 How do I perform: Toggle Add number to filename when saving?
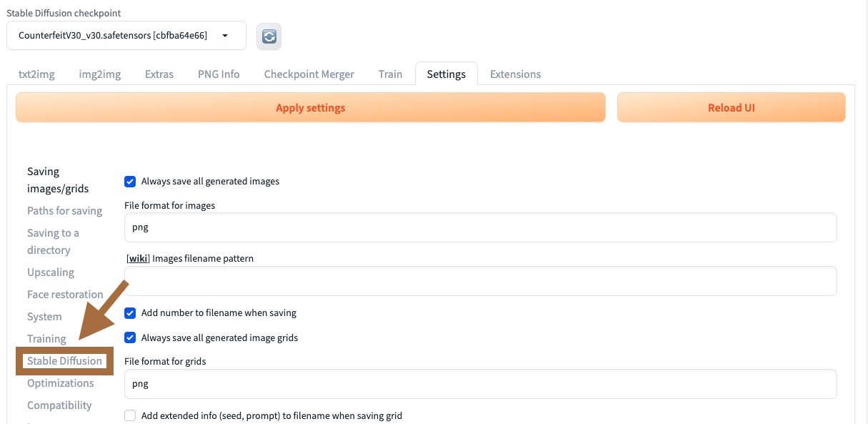click(x=130, y=313)
